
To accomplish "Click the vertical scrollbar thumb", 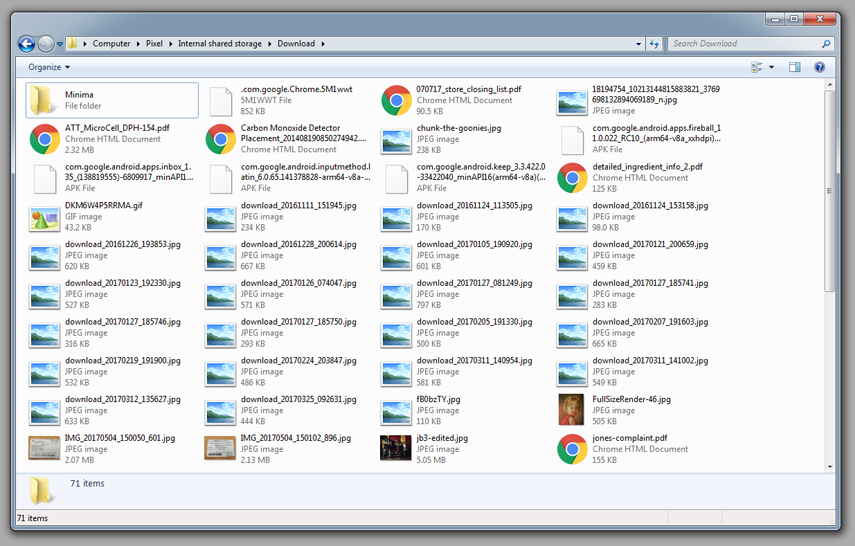I will point(829,191).
